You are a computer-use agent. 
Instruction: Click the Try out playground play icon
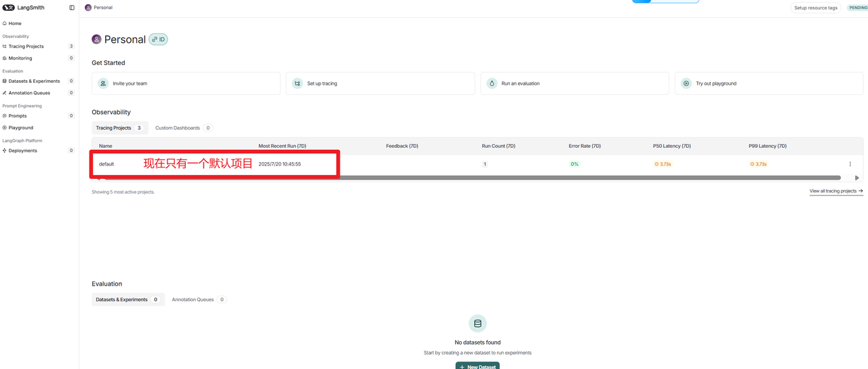[x=686, y=83]
